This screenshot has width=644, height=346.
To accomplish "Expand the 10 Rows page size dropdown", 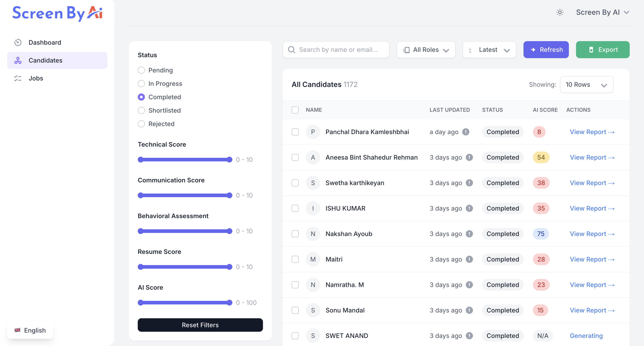I will (586, 85).
